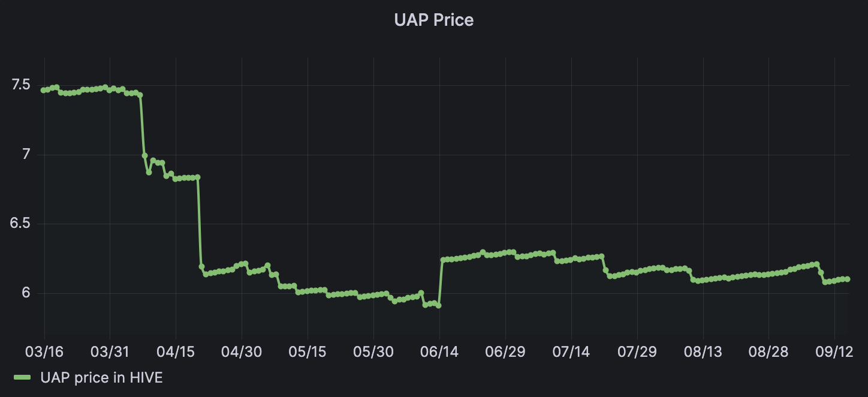This screenshot has height=397, width=868.
Task: Select the 05/15 date tick label
Action: click(x=308, y=350)
